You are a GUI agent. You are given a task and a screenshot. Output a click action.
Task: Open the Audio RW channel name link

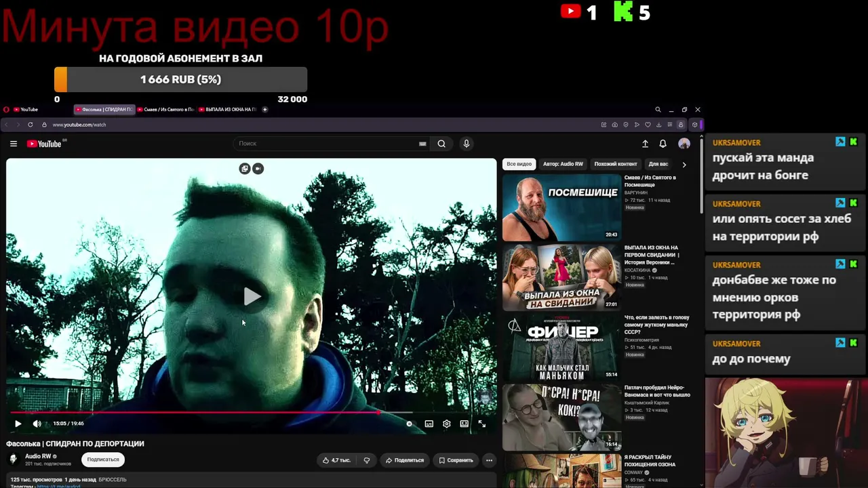[38, 456]
